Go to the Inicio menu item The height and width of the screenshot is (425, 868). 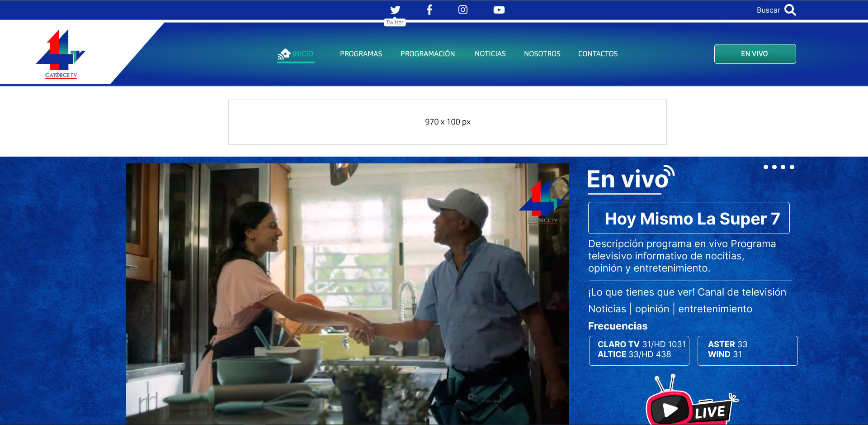pyautogui.click(x=302, y=54)
